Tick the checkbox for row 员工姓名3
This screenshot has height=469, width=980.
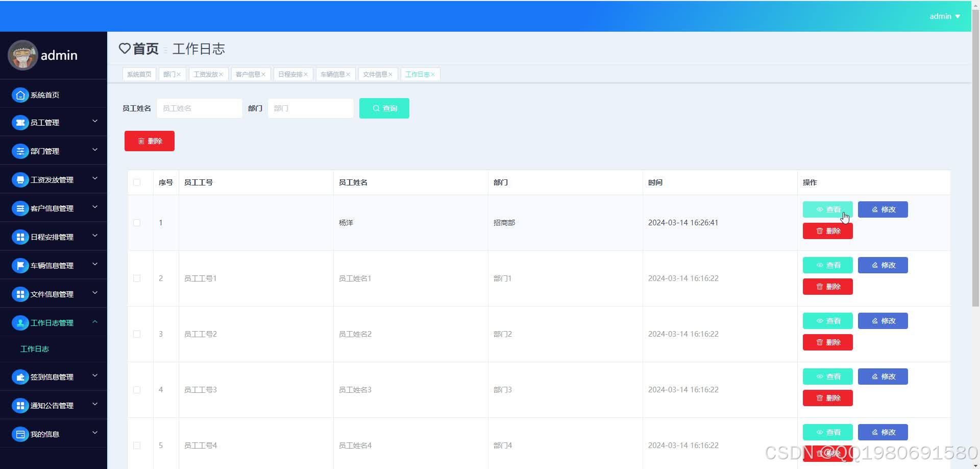[137, 390]
